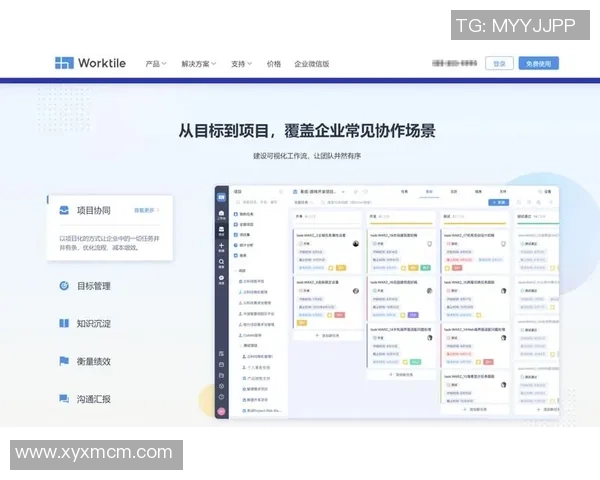Click the project list search field
Image resolution: width=600 pixels, height=480 pixels.
[x=256, y=202]
